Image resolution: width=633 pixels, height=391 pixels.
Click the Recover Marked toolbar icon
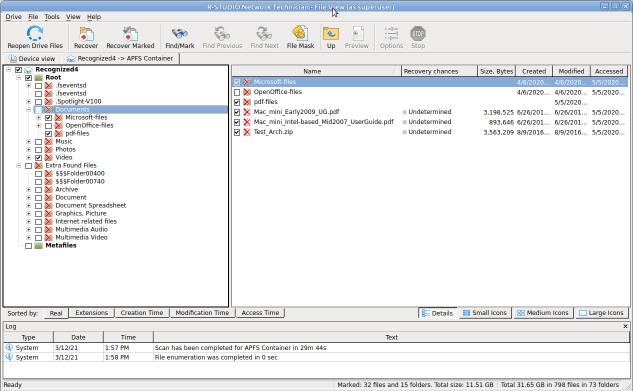pyautogui.click(x=130, y=34)
